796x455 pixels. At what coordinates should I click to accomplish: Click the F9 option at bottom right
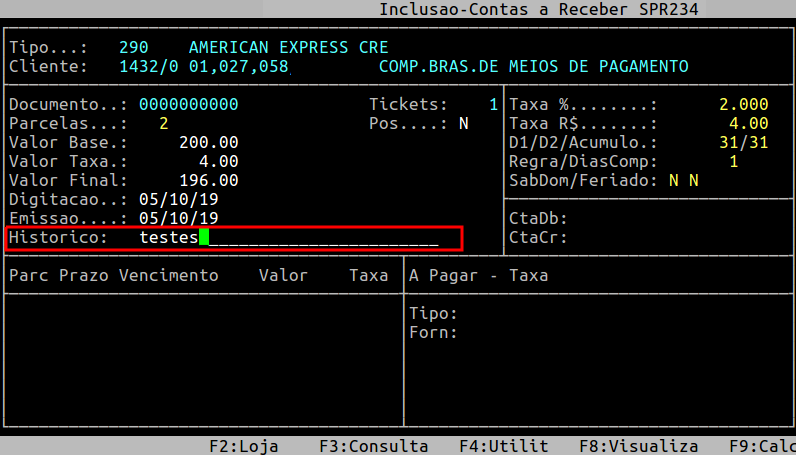click(x=762, y=446)
